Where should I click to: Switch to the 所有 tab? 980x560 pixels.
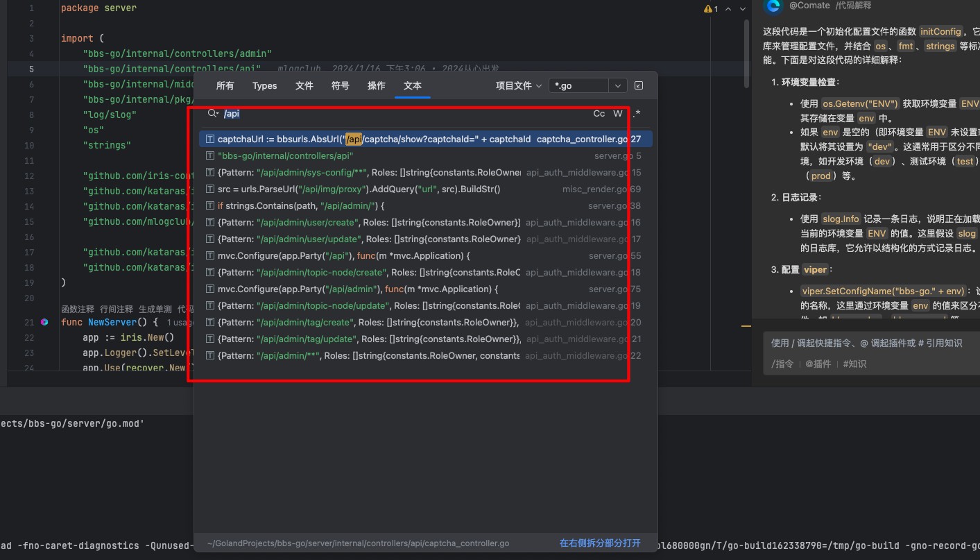click(x=225, y=85)
